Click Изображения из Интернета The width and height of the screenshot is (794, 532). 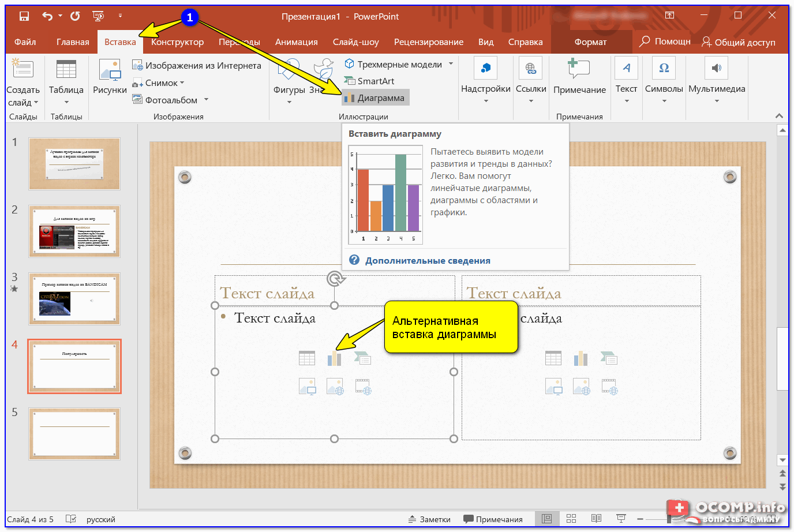pos(197,65)
